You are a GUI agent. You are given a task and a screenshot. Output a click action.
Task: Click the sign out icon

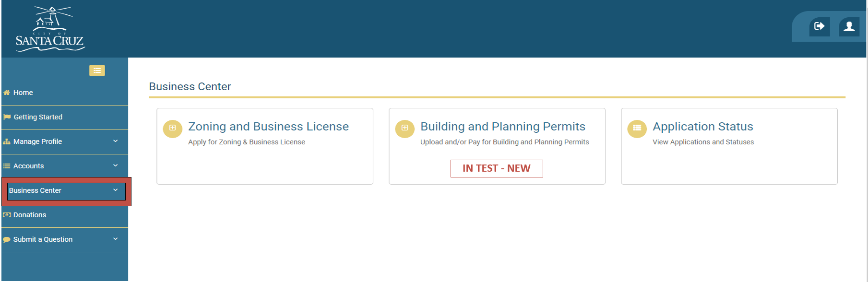coord(819,27)
